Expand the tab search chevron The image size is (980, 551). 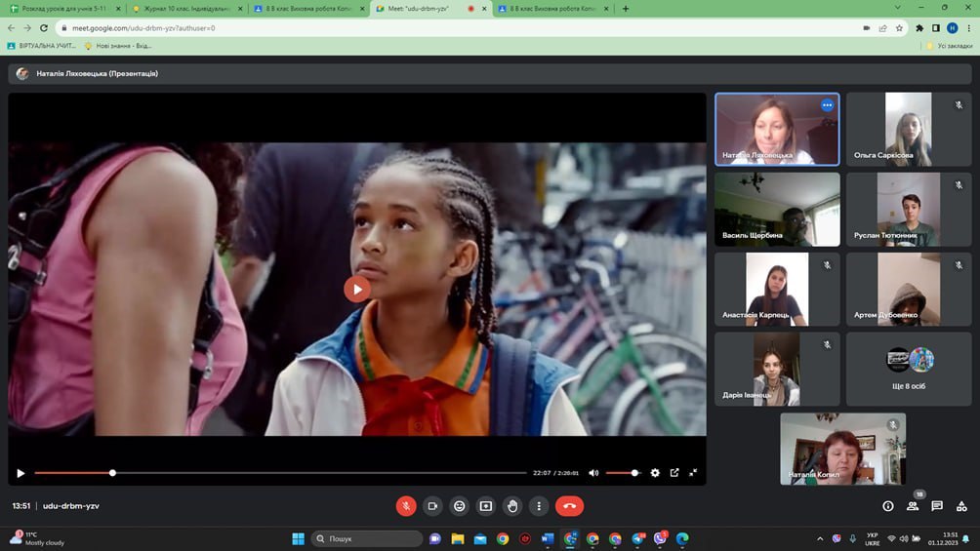coord(898,8)
